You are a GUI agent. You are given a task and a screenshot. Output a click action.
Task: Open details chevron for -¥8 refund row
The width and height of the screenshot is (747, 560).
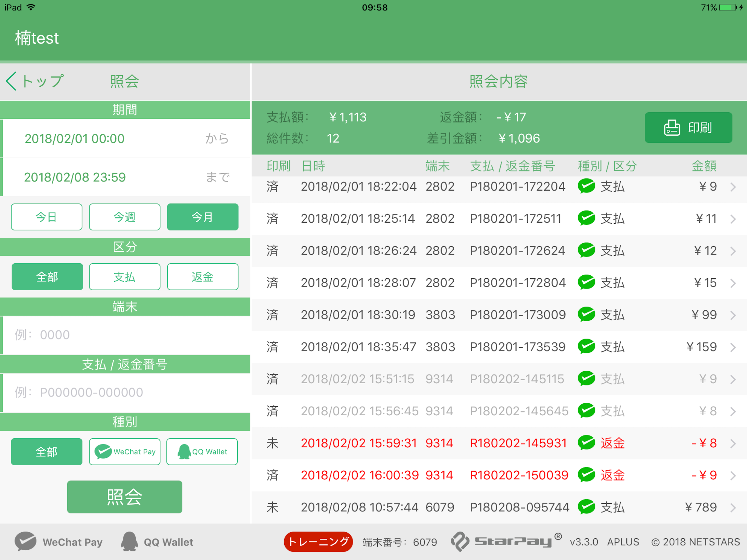pos(733,444)
